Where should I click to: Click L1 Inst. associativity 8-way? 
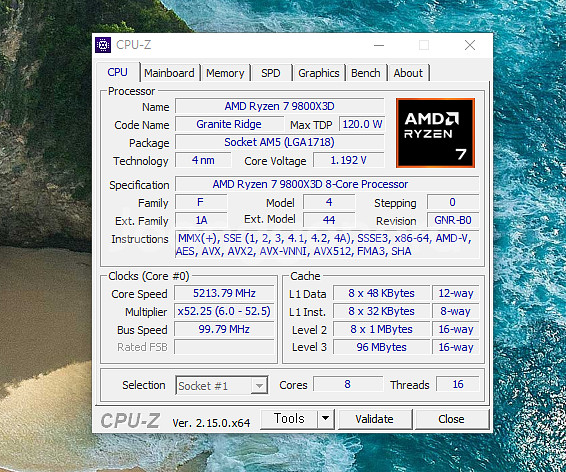tap(456, 311)
